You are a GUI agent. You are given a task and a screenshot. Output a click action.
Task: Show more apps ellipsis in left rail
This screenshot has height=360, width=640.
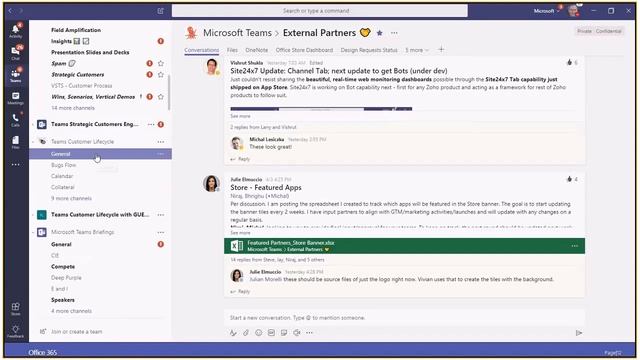(x=16, y=164)
